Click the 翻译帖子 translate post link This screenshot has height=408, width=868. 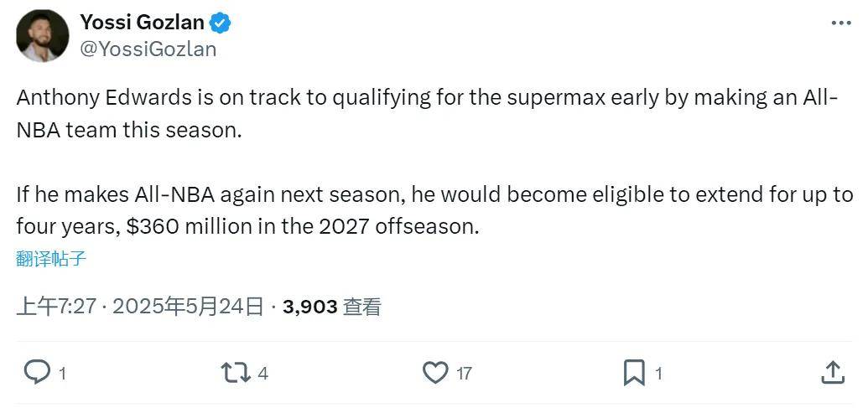[51, 258]
